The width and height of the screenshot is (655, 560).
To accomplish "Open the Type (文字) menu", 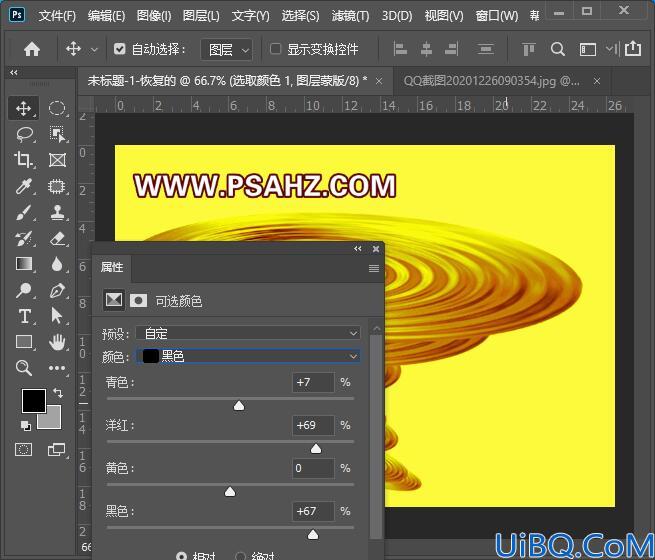I will pyautogui.click(x=251, y=16).
